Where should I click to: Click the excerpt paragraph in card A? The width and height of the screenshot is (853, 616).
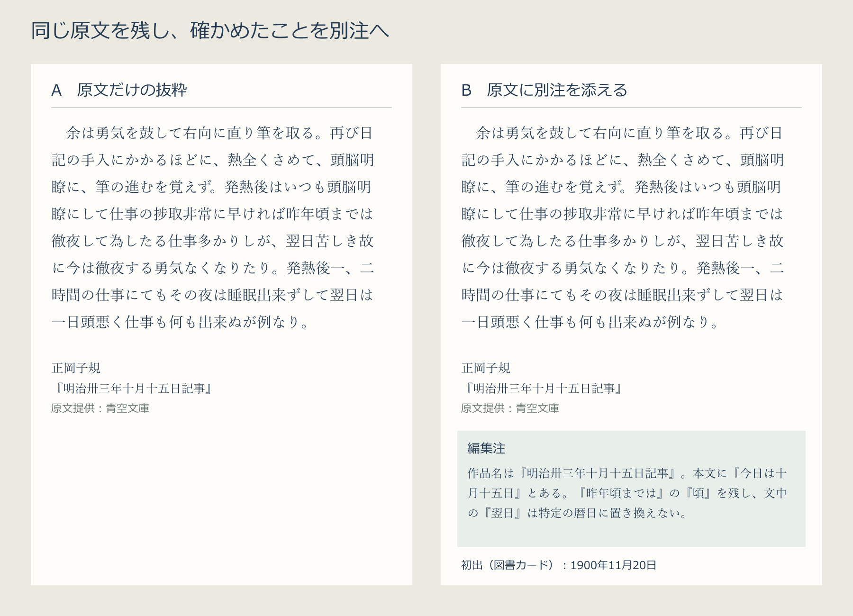coord(213,227)
